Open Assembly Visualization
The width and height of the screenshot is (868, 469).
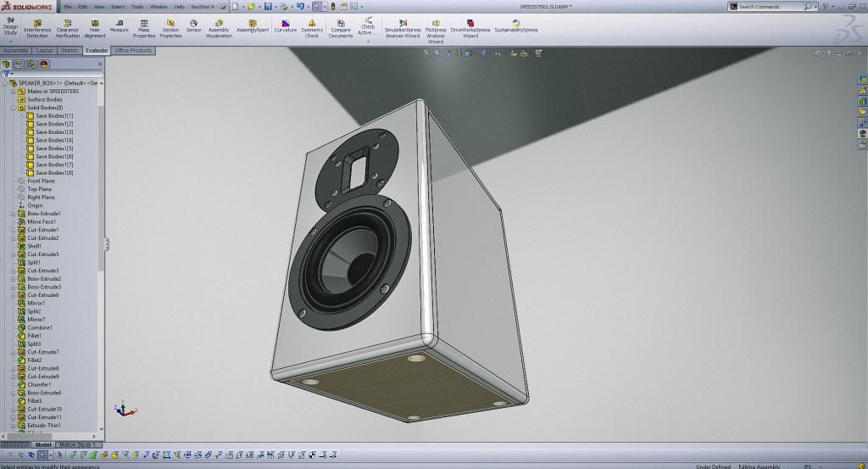pyautogui.click(x=219, y=29)
